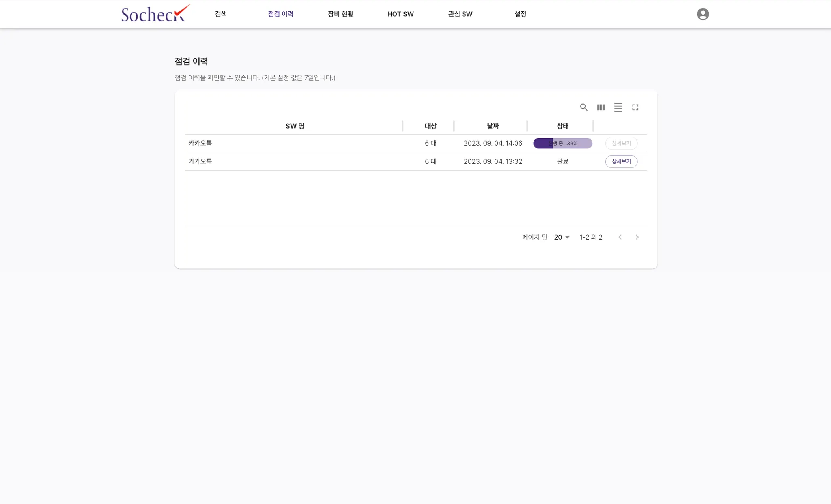Open the HOT SW menu
Screen dimensions: 831x504
400,14
